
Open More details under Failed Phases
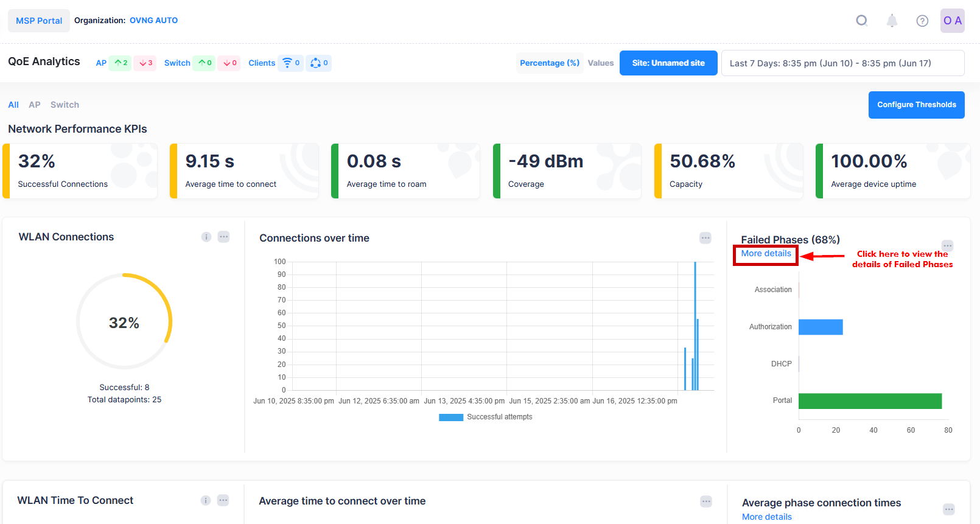(766, 254)
